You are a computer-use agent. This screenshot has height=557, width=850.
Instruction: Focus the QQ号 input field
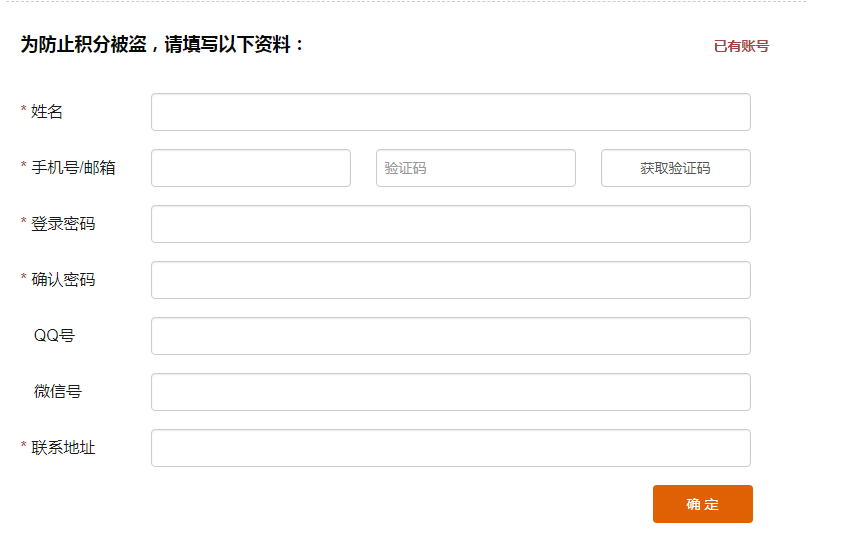click(x=450, y=336)
